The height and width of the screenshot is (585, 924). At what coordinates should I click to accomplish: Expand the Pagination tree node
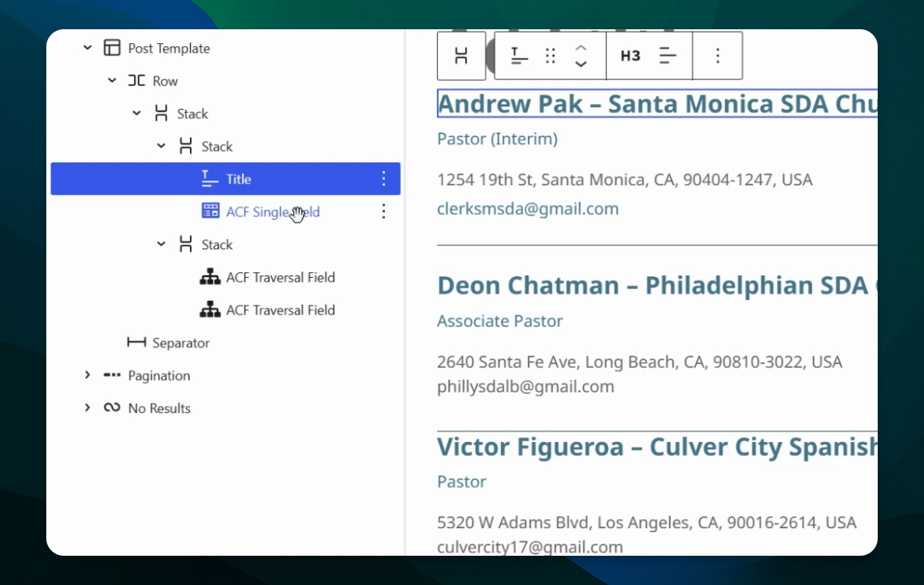pyautogui.click(x=87, y=375)
